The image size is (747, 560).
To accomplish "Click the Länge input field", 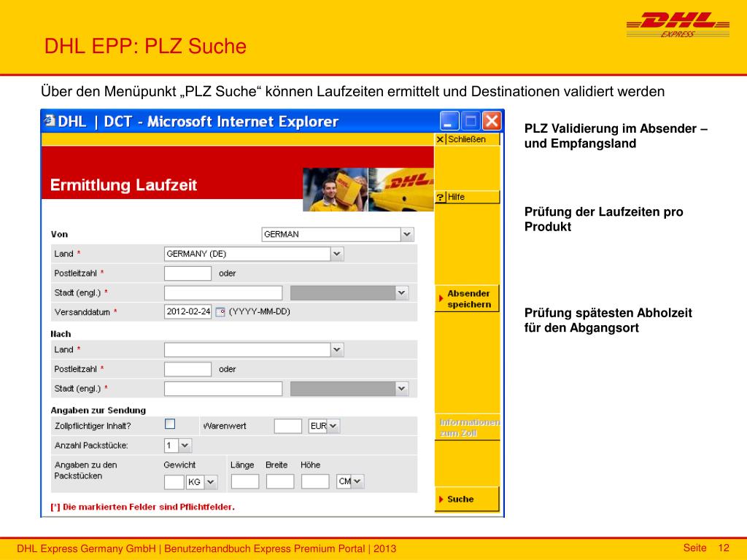I will pyautogui.click(x=245, y=481).
